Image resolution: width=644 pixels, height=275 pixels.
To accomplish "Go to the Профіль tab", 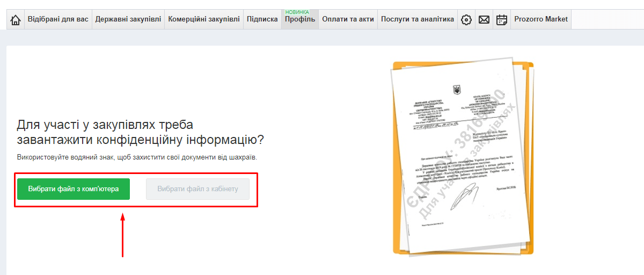I will point(299,20).
